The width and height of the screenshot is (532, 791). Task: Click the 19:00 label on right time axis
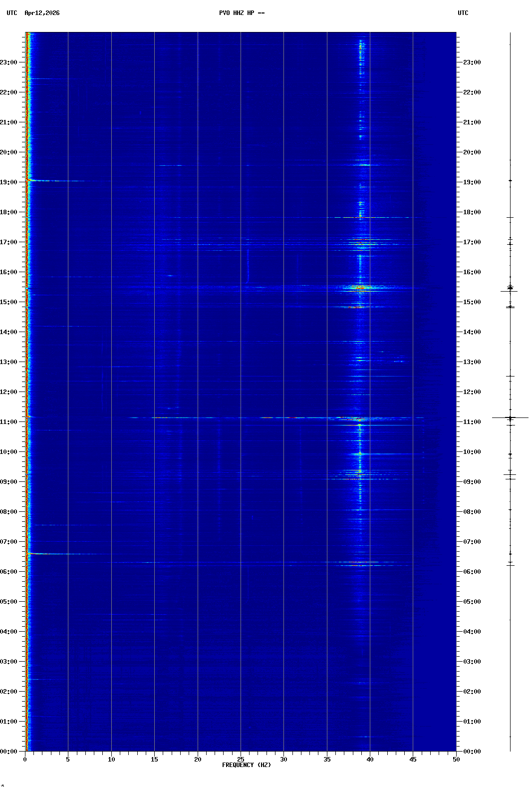(472, 182)
